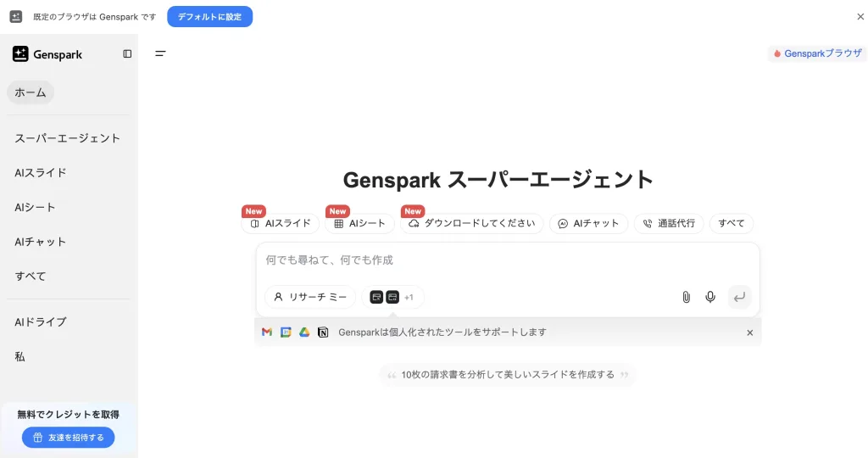868x458 pixels.
Task: Open the hamburger menu icon
Action: pos(160,53)
